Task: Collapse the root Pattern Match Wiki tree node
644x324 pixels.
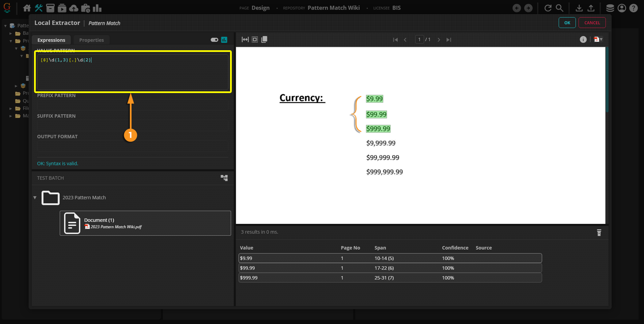Action: [x=5, y=26]
